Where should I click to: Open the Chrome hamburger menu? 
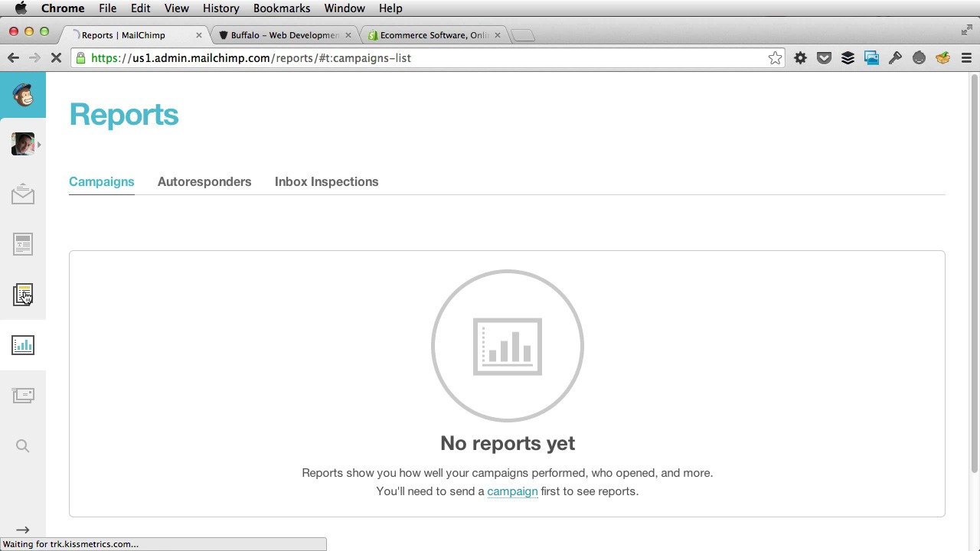(x=966, y=58)
